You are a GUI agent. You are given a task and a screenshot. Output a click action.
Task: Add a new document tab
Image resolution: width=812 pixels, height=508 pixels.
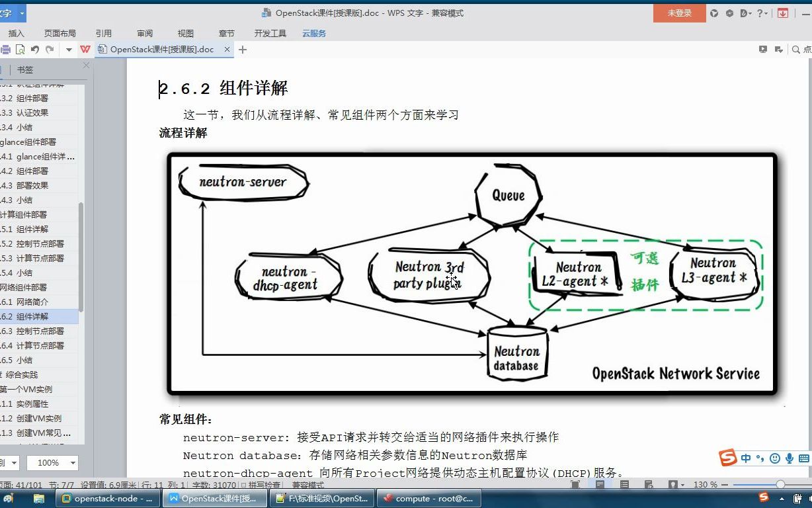point(243,50)
